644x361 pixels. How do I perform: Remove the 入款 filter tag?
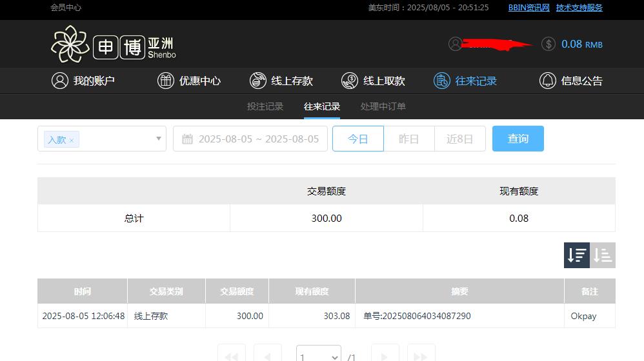[72, 141]
